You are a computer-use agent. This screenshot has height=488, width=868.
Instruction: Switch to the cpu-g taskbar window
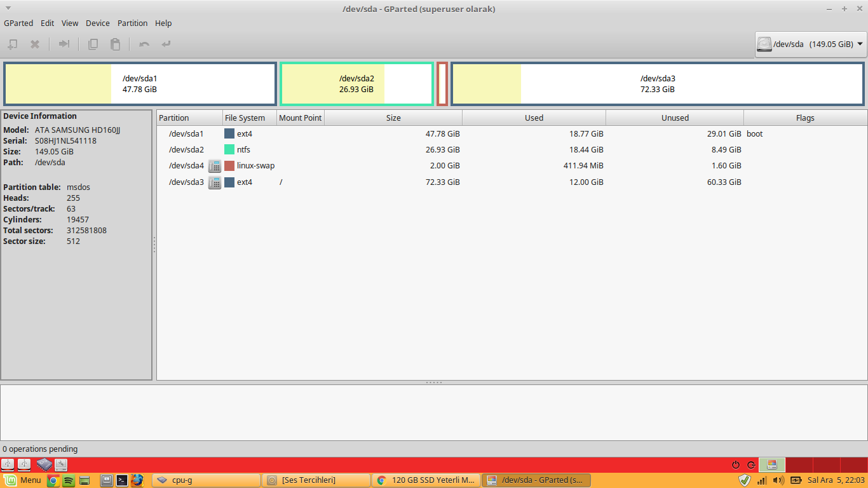point(207,480)
